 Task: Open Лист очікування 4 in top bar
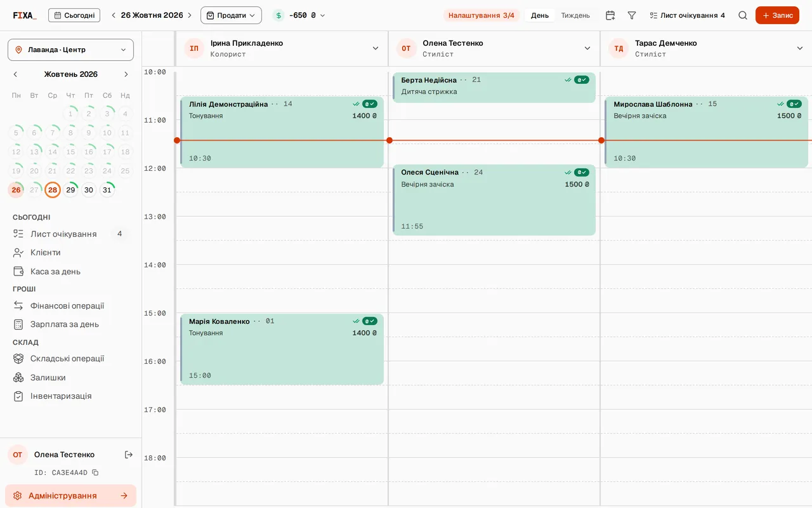pyautogui.click(x=687, y=15)
